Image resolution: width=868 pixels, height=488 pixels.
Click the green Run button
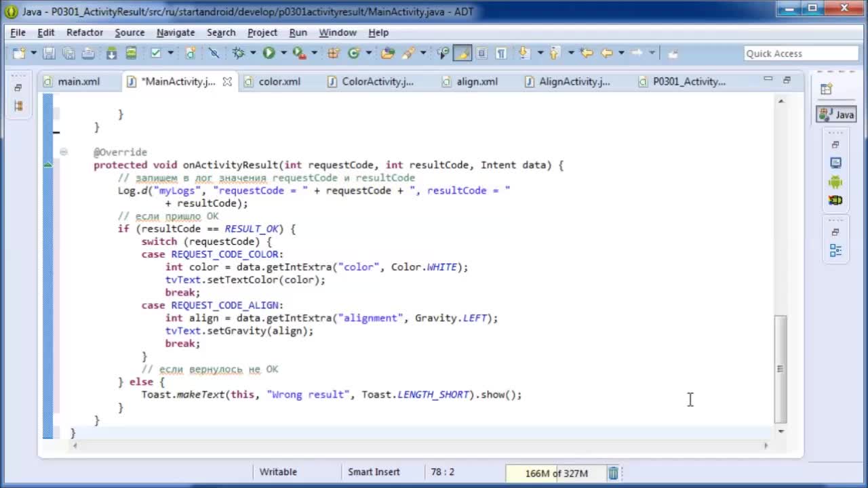[x=269, y=53]
